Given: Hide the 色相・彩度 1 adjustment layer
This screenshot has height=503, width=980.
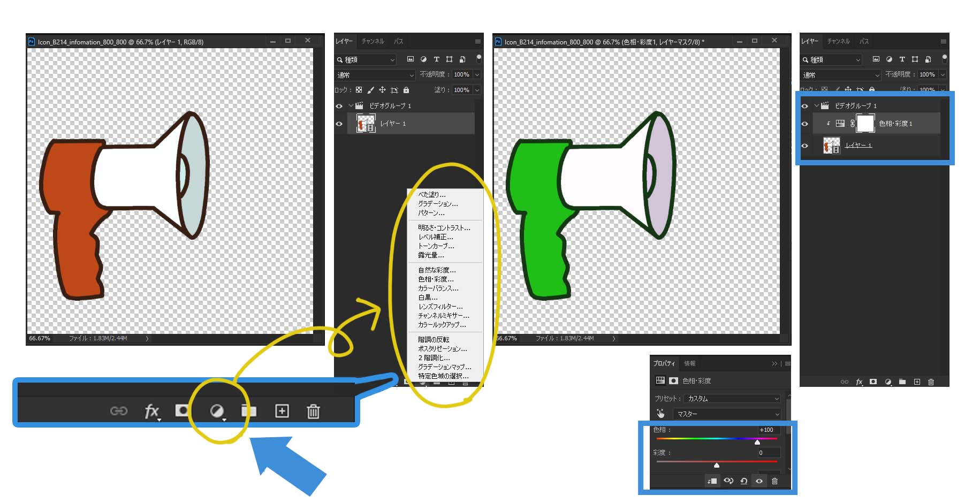Looking at the screenshot, I should 804,124.
